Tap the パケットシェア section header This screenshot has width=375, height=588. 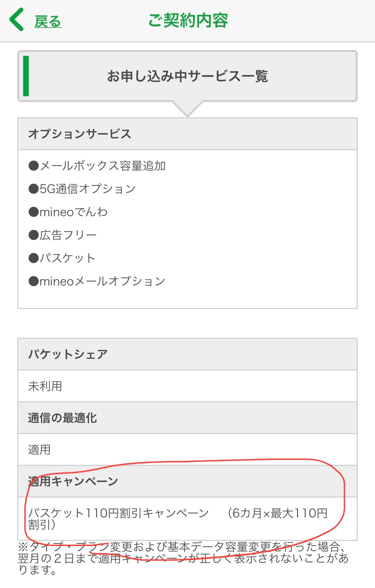point(68,354)
